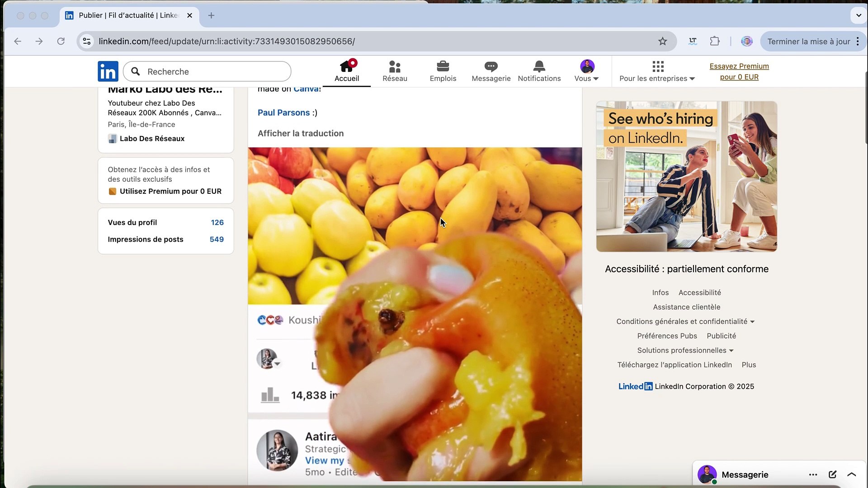Open the Emplois jobs briefcase icon
Viewport: 868px width, 488px height.
coord(443,67)
